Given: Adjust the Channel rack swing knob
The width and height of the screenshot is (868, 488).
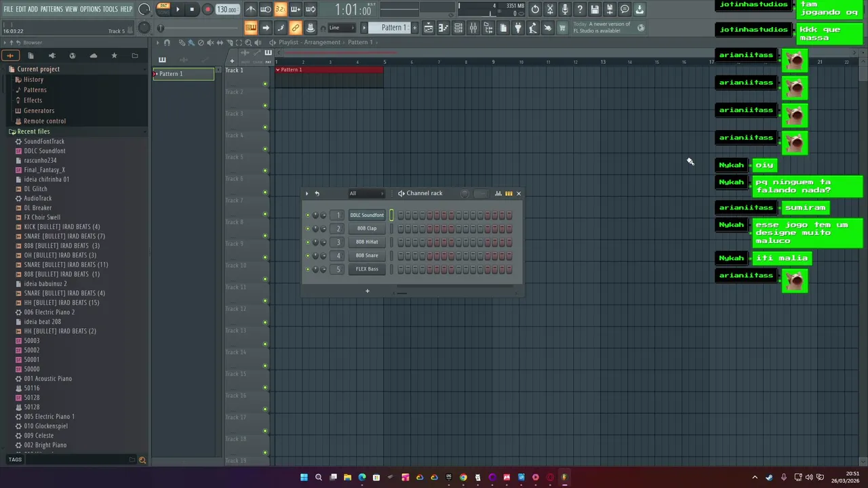Looking at the screenshot, I should click(x=465, y=193).
